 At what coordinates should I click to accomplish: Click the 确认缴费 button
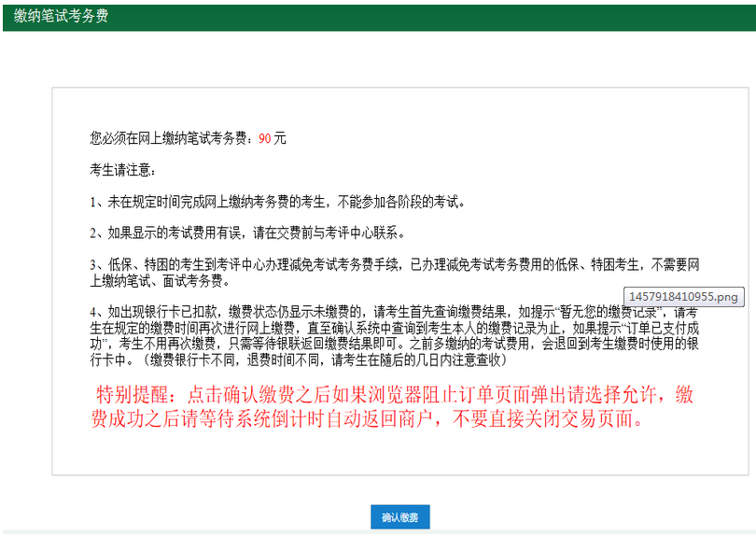(399, 517)
